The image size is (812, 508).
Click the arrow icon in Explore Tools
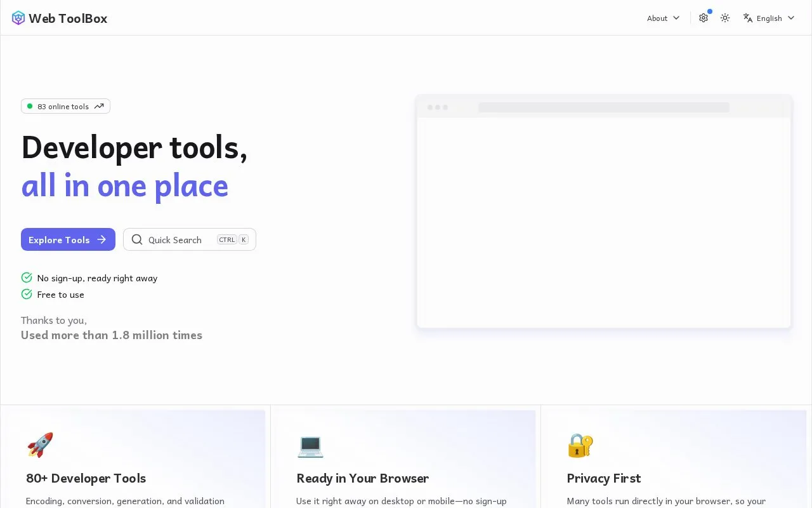[x=101, y=239]
